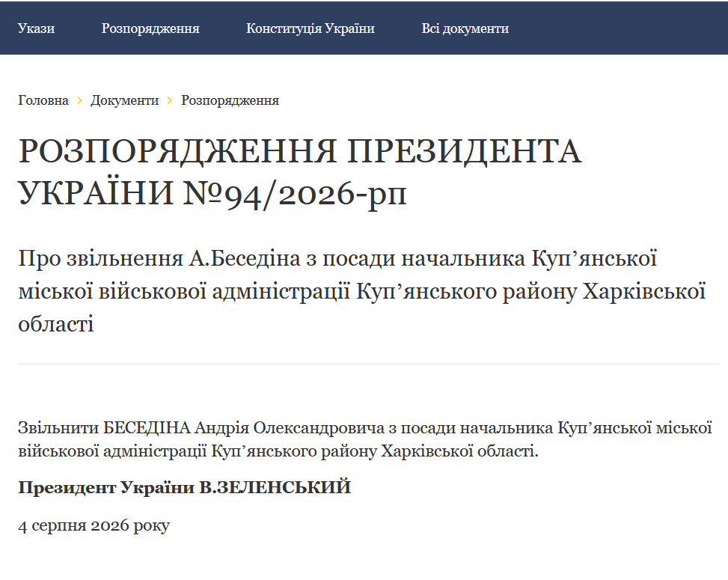Click signature Президент України В.ЗЕЛЕНСЬКИЙ

click(x=184, y=488)
